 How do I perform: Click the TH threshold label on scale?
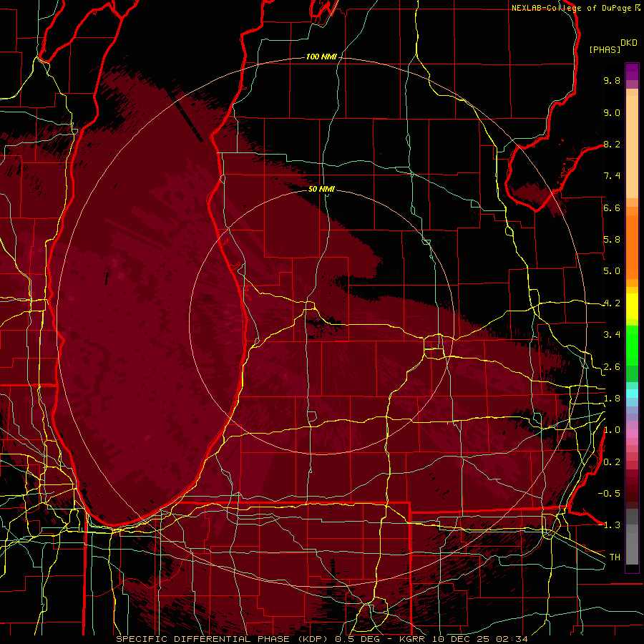615,557
